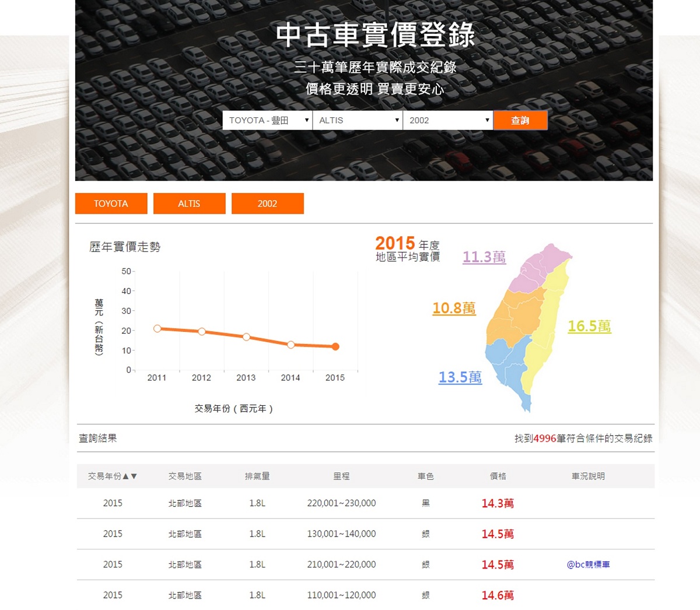Image resolution: width=700 pixels, height=610 pixels.
Task: Click the 2013 data point on chart
Action: 246,337
